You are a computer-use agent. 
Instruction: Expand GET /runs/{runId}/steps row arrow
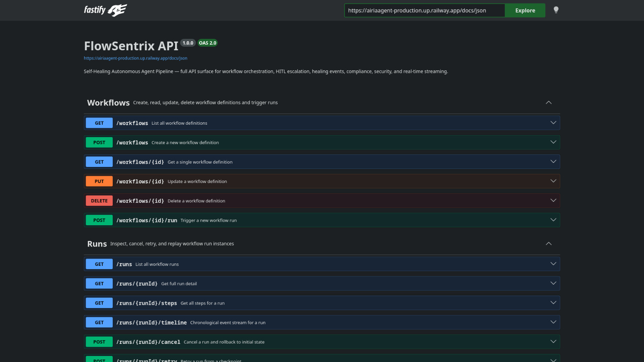(x=553, y=303)
